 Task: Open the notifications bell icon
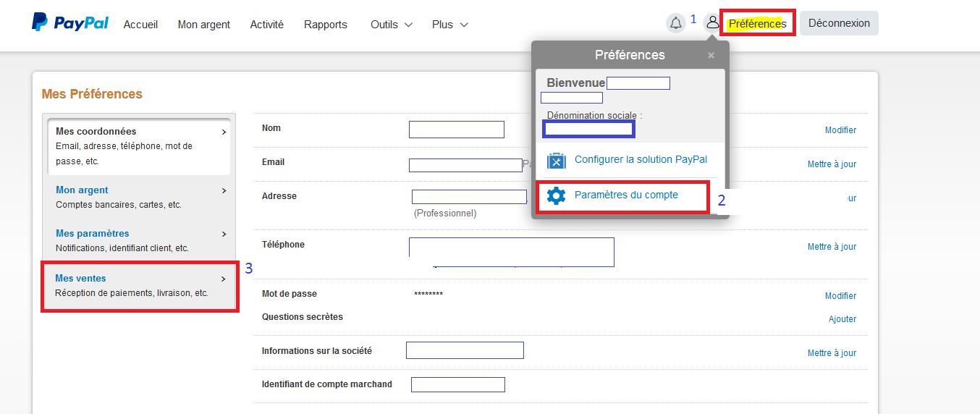point(675,23)
